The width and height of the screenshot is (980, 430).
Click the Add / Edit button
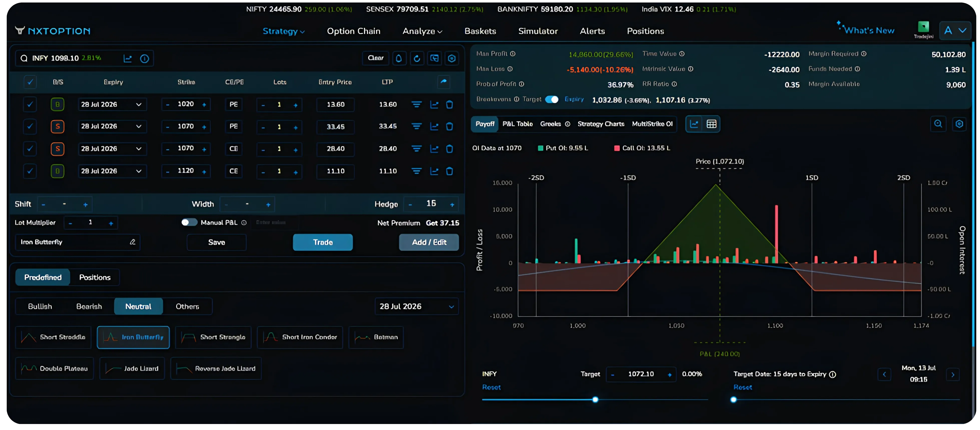(x=429, y=242)
